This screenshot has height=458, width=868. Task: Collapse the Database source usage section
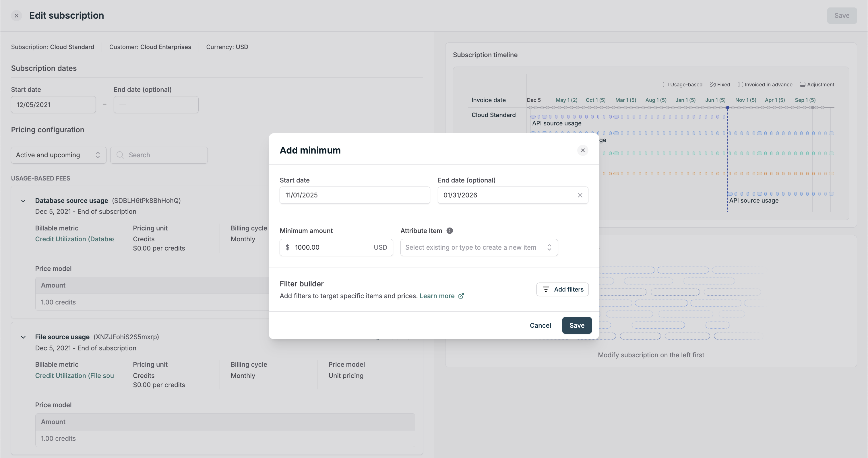coord(23,201)
